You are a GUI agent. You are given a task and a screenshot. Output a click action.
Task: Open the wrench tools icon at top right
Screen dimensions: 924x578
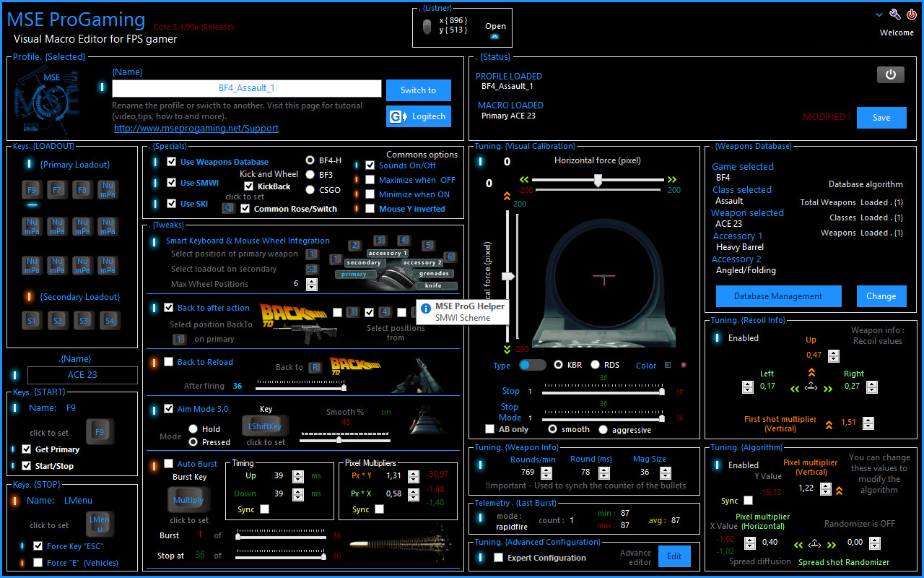click(x=895, y=14)
